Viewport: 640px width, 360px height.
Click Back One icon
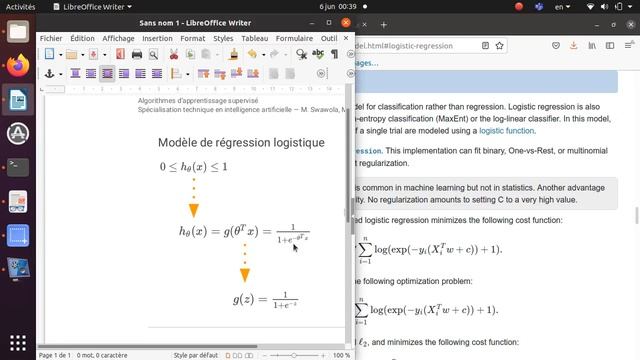(236, 73)
